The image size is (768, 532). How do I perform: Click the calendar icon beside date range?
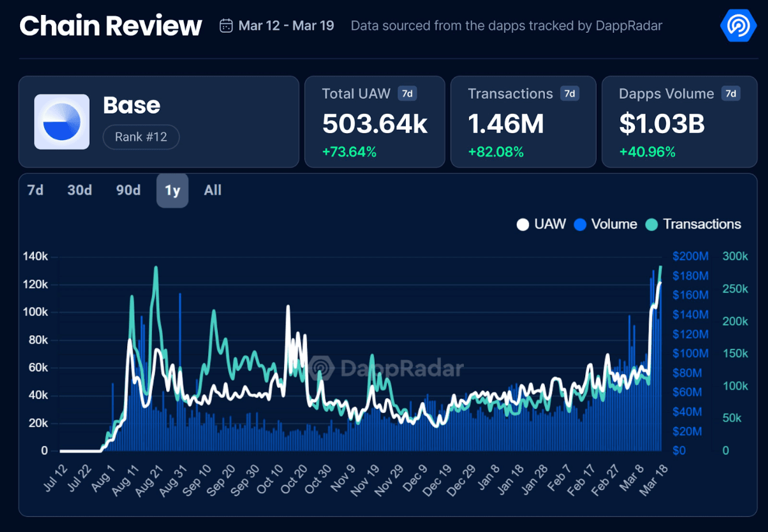pos(226,26)
